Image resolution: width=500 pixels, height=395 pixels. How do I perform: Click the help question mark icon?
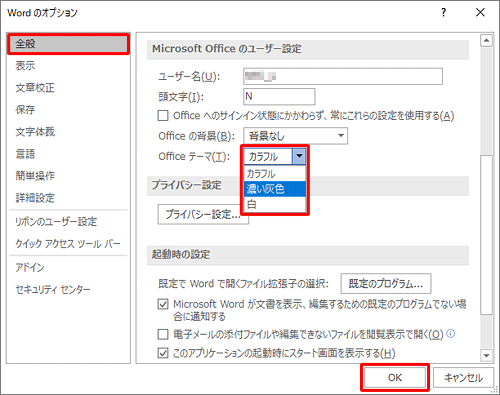point(443,13)
